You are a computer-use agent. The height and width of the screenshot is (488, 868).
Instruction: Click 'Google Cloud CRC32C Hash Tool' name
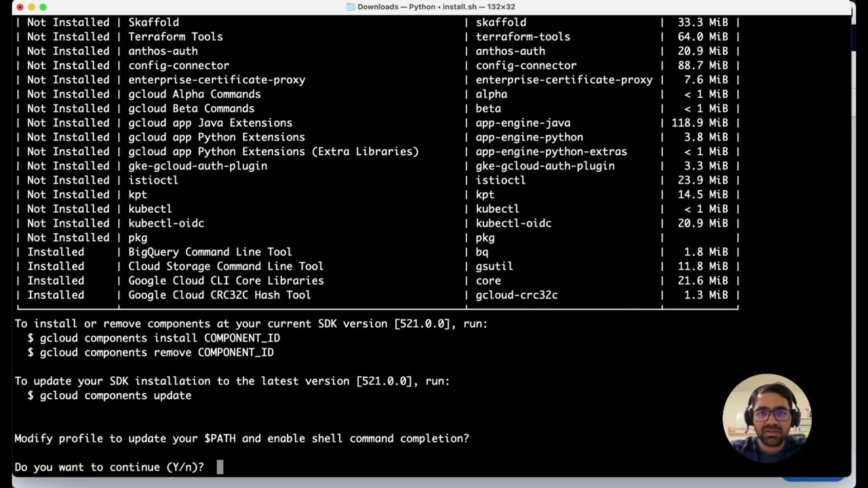point(220,295)
